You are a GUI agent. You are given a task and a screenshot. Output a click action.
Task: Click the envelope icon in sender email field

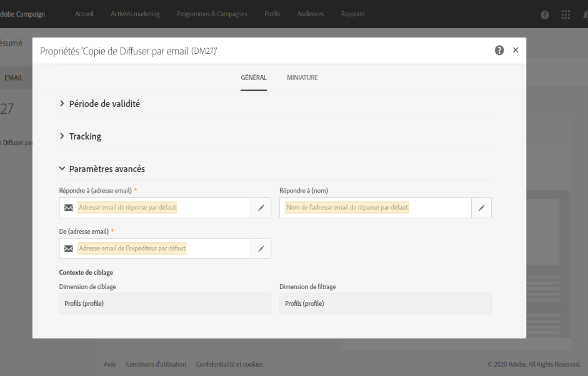point(69,248)
